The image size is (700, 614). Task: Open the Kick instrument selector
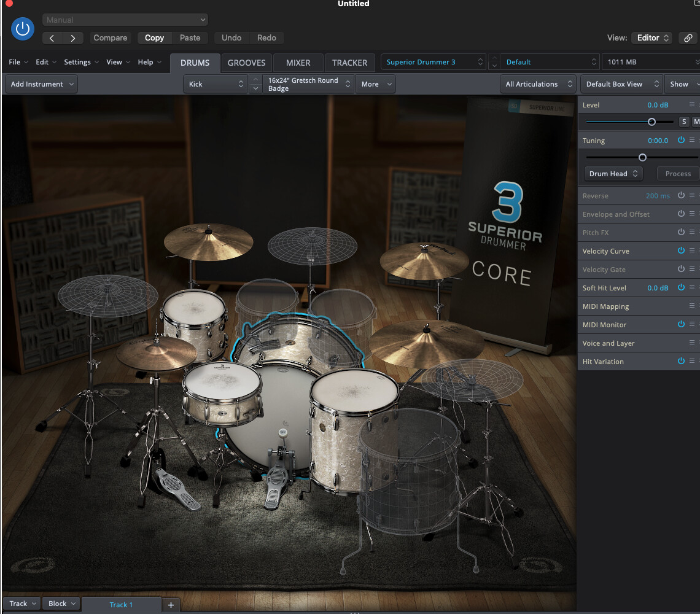(x=215, y=84)
